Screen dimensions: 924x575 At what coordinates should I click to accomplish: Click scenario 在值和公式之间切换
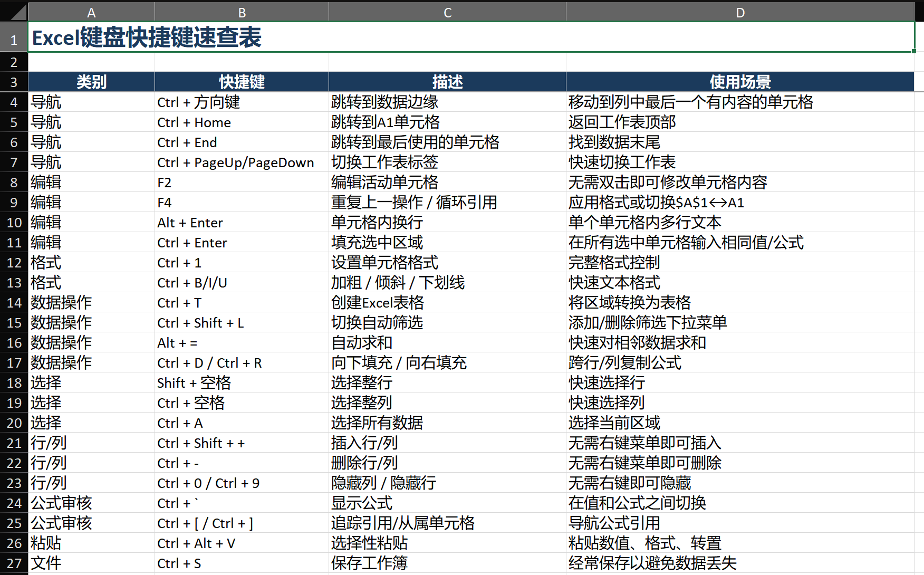(x=740, y=503)
